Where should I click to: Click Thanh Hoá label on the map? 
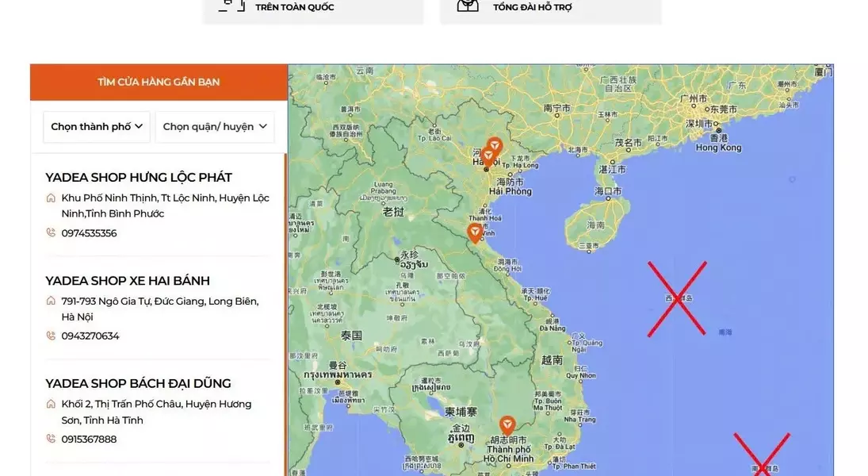point(485,218)
